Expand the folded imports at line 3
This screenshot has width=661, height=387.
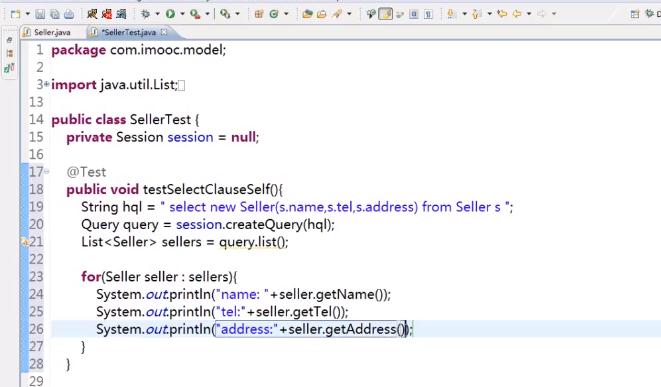[47, 84]
